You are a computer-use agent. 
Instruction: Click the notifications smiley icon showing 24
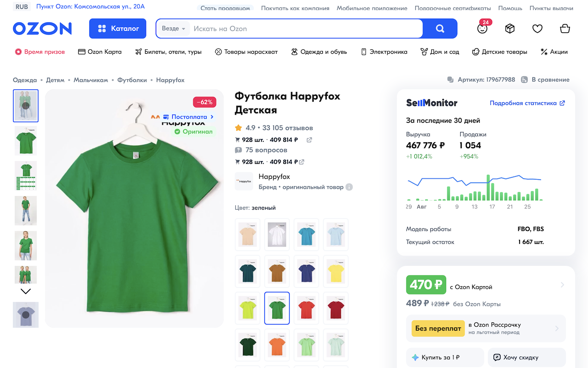482,29
